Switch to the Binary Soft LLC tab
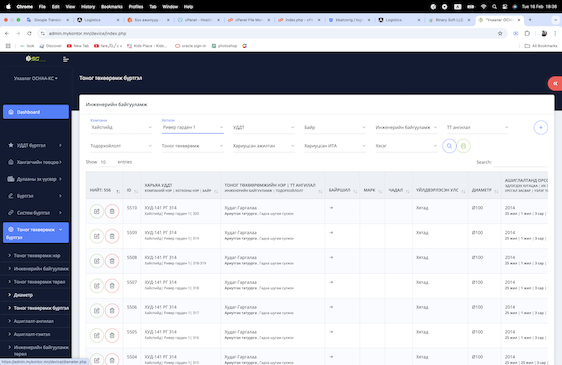The height and width of the screenshot is (365, 562). tap(449, 20)
